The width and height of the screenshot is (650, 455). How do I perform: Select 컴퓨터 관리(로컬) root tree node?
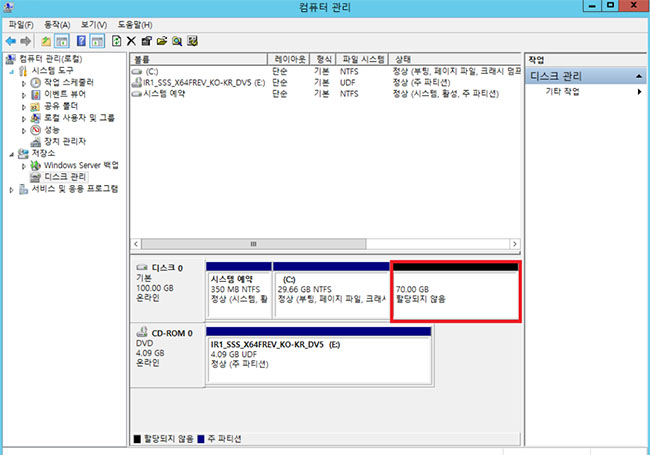point(51,59)
